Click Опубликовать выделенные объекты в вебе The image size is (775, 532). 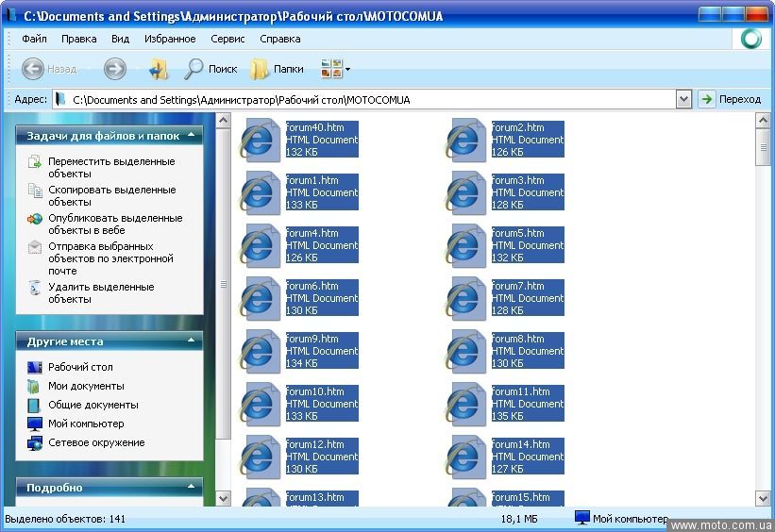pos(115,224)
